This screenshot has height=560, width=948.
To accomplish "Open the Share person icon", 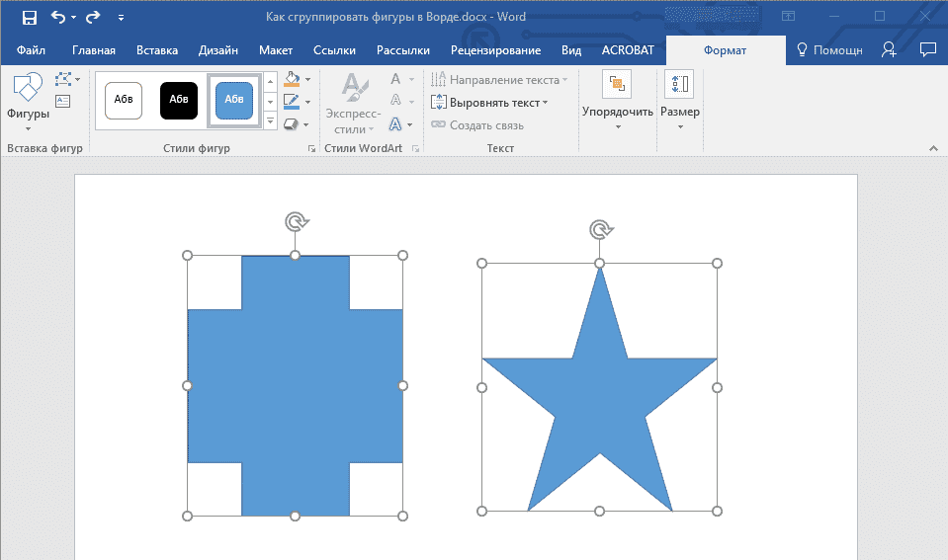I will click(890, 49).
